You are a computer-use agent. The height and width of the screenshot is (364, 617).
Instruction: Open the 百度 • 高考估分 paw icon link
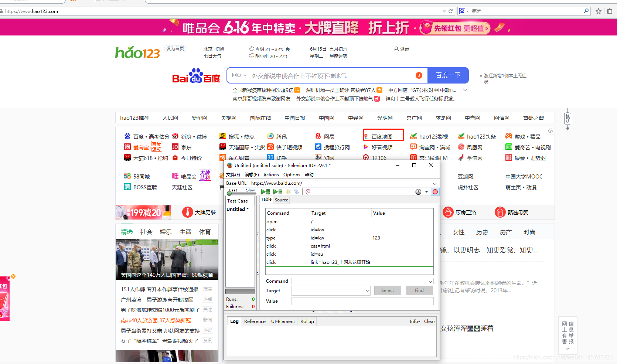coord(127,136)
